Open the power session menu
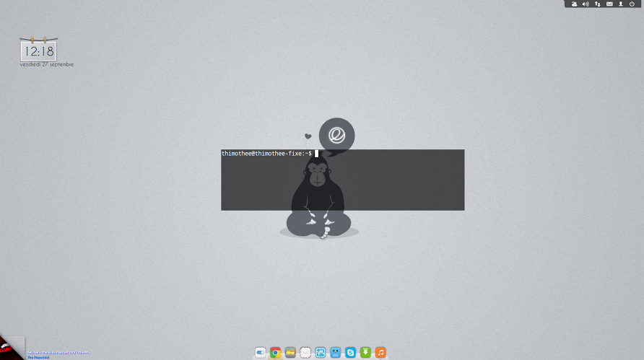 tap(632, 4)
